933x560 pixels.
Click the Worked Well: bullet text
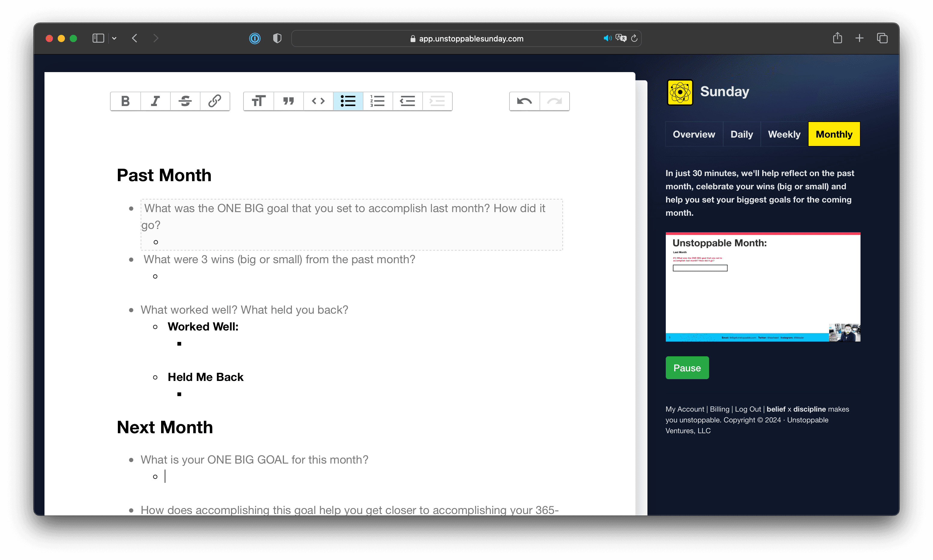point(203,326)
